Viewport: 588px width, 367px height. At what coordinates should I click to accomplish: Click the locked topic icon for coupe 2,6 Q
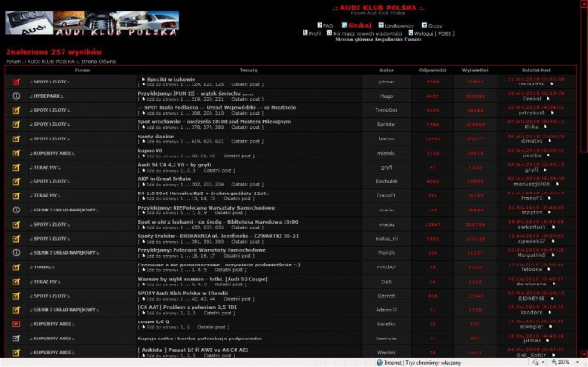click(16, 324)
